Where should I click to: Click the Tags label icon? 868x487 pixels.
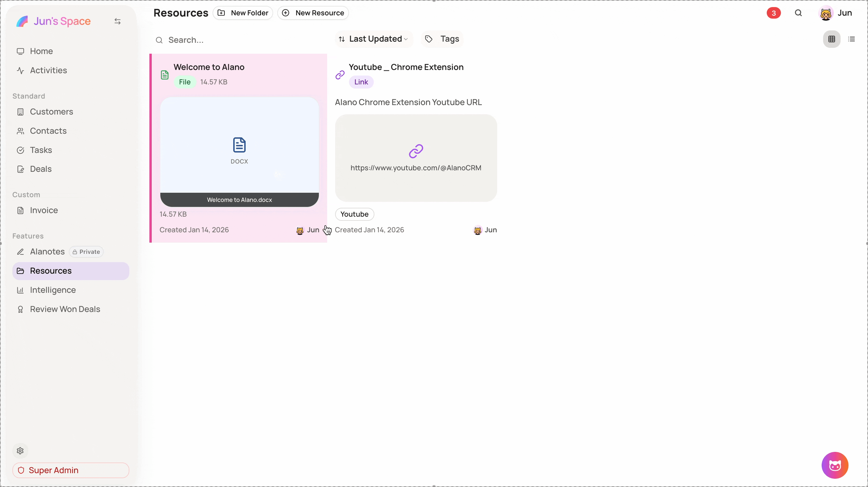429,39
